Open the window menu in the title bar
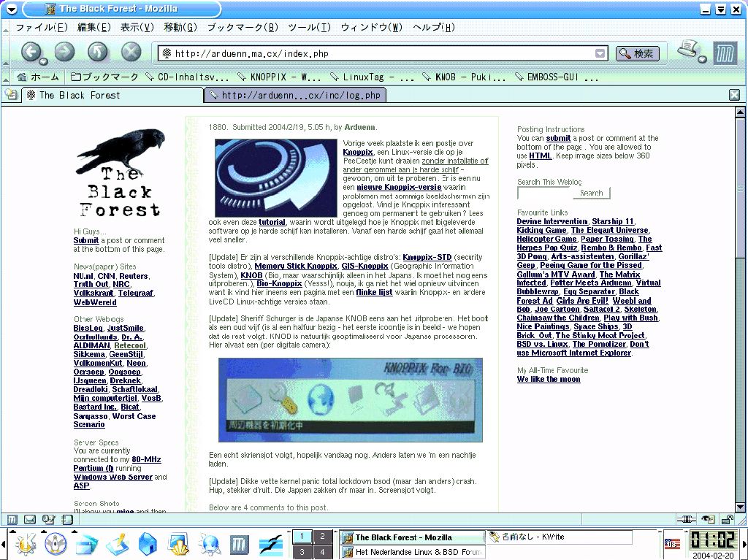 [x=11, y=9]
